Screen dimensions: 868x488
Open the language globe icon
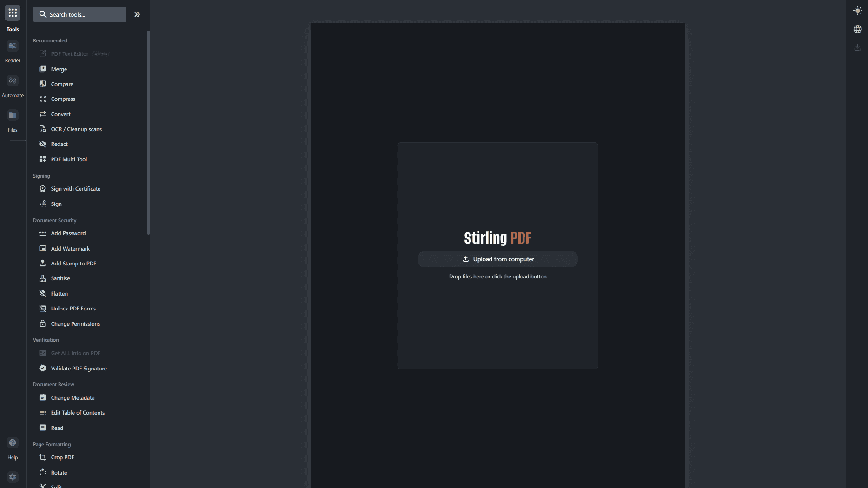tap(857, 29)
